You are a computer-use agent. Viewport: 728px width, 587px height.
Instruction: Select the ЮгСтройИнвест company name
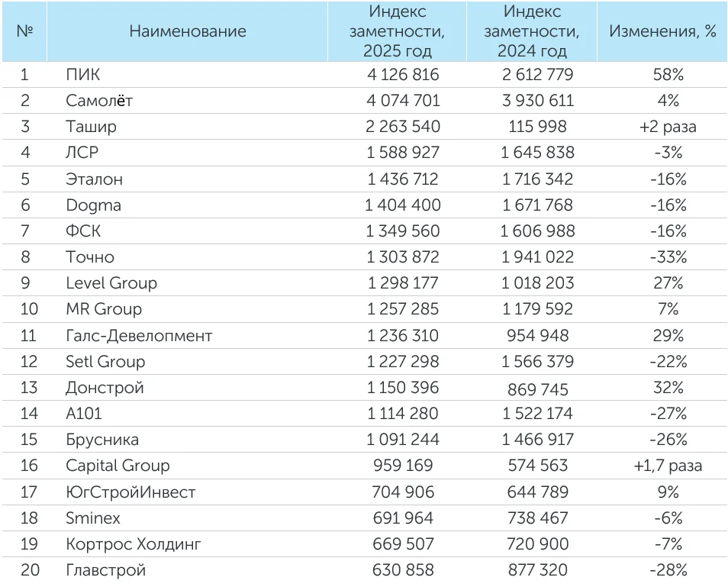130,492
